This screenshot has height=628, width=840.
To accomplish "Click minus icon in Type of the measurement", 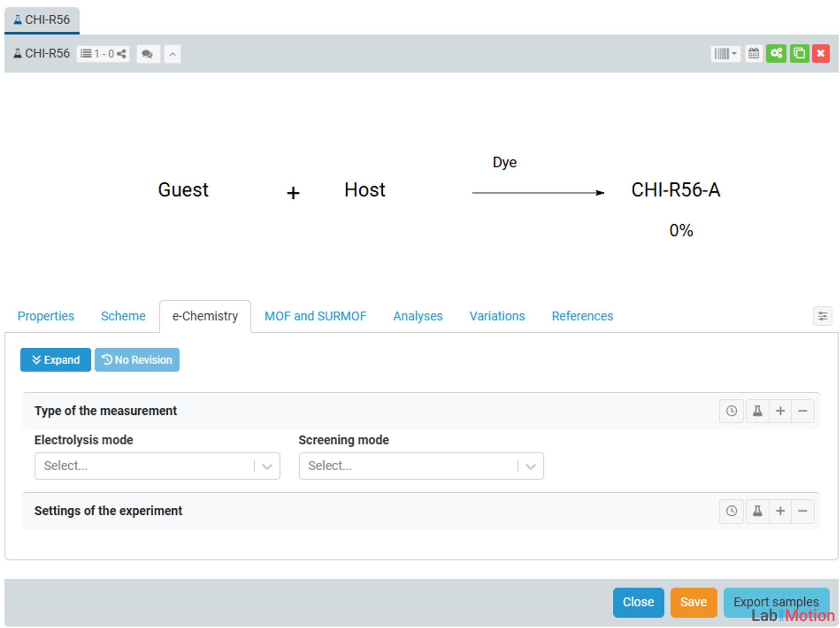I will (x=803, y=411).
